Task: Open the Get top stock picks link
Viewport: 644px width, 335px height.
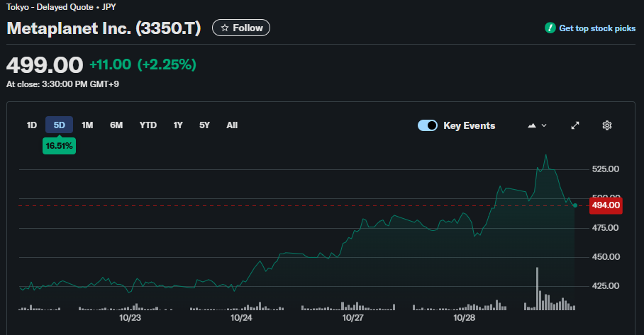Action: [597, 28]
